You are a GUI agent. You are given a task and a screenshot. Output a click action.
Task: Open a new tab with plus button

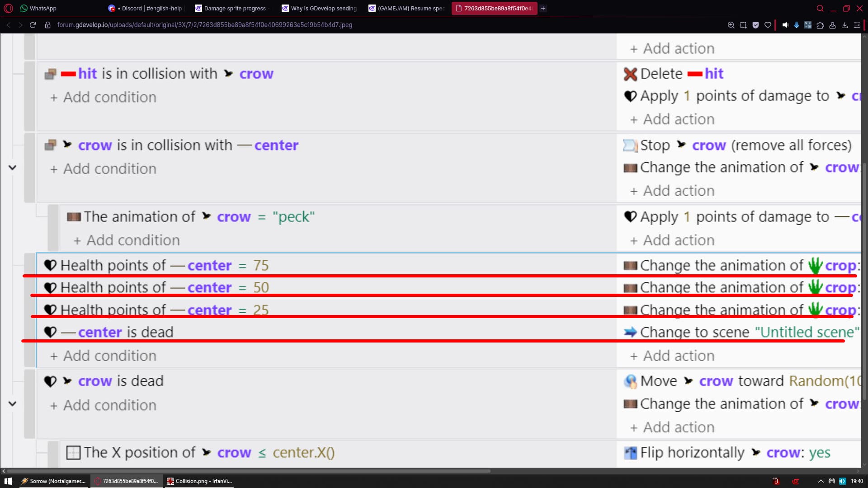543,8
